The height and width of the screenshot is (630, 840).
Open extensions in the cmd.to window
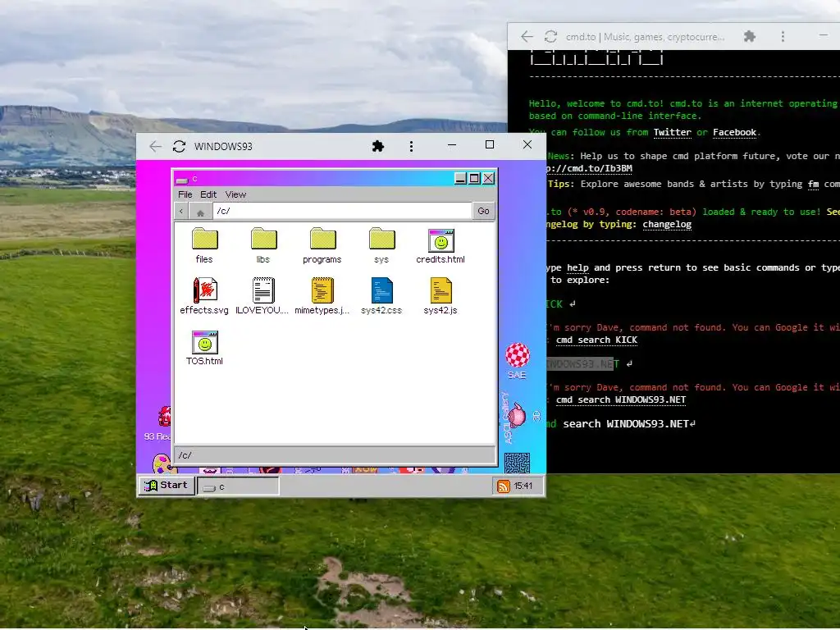tap(750, 36)
